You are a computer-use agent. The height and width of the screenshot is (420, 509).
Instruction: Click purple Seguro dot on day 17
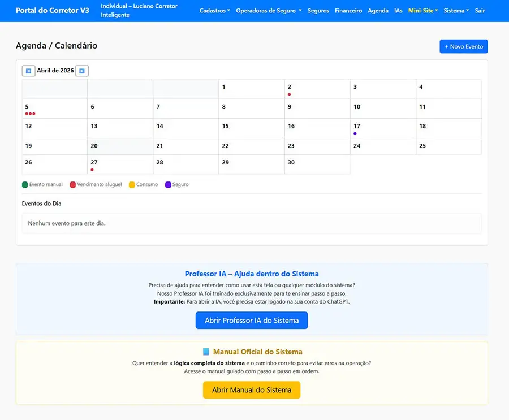(355, 133)
